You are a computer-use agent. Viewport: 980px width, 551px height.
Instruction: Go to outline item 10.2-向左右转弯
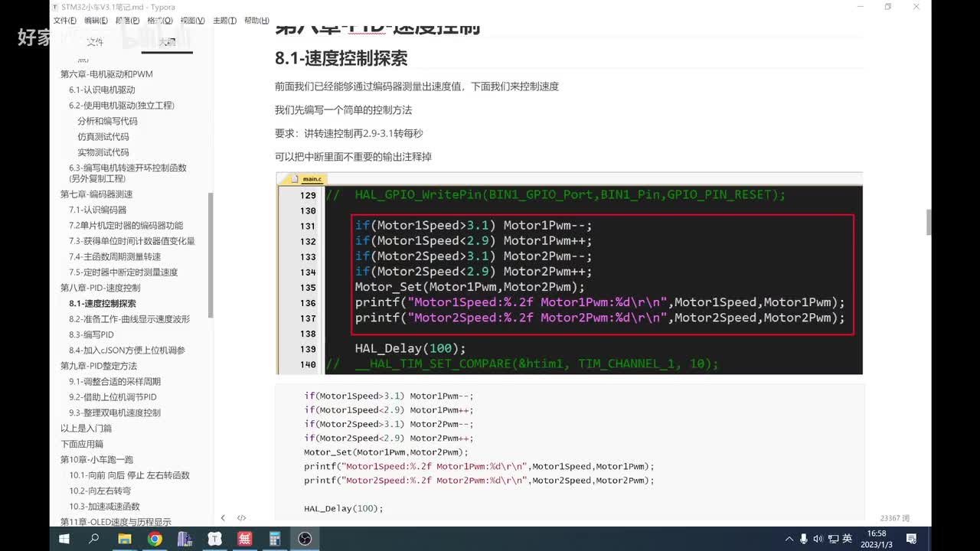point(100,491)
